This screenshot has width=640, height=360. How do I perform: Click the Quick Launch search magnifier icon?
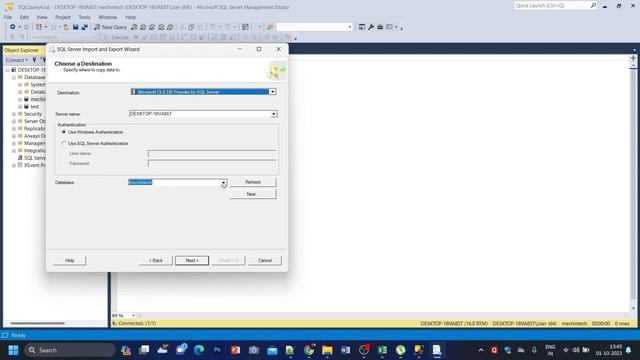click(x=593, y=5)
